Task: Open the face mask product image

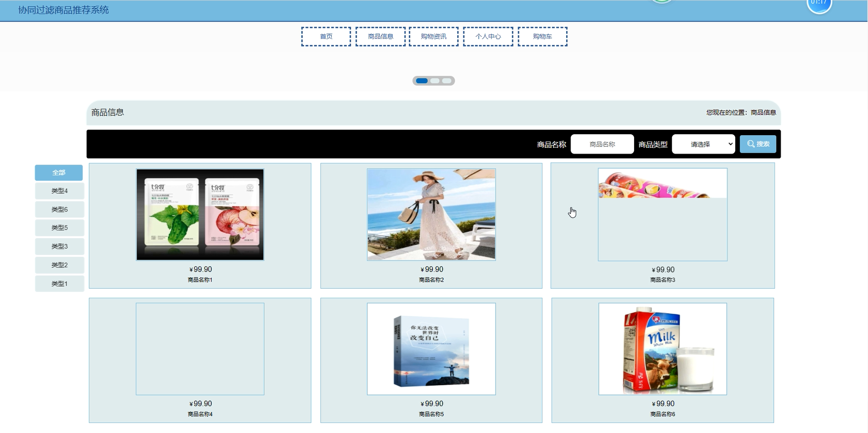Action: coord(200,215)
